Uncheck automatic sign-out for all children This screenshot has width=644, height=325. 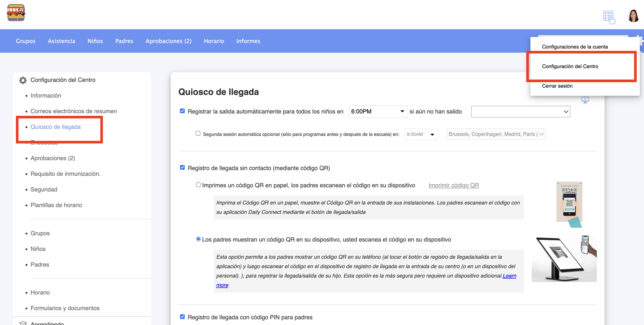[182, 111]
